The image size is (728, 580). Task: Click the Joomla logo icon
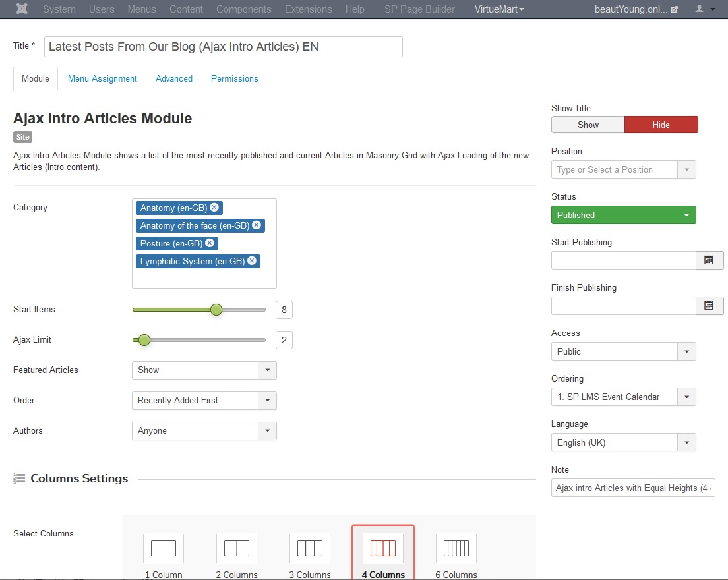coord(22,9)
